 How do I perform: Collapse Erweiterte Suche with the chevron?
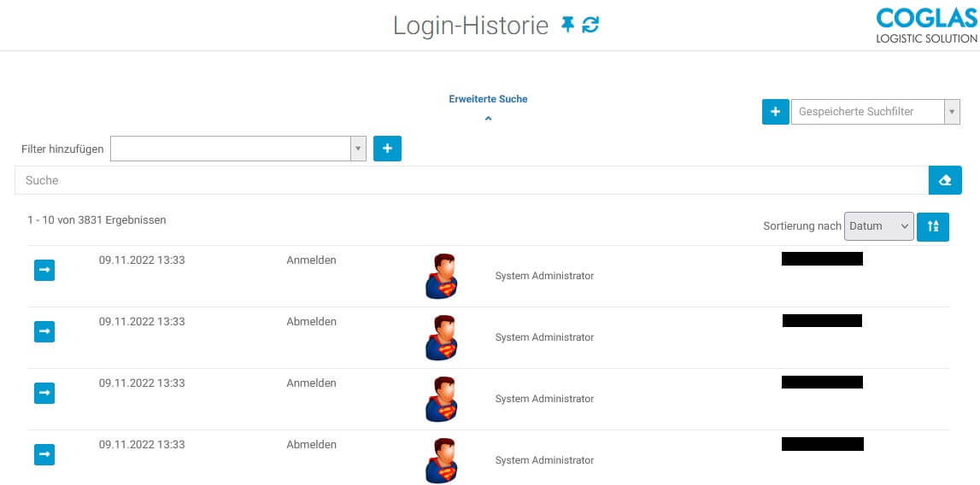pos(488,119)
